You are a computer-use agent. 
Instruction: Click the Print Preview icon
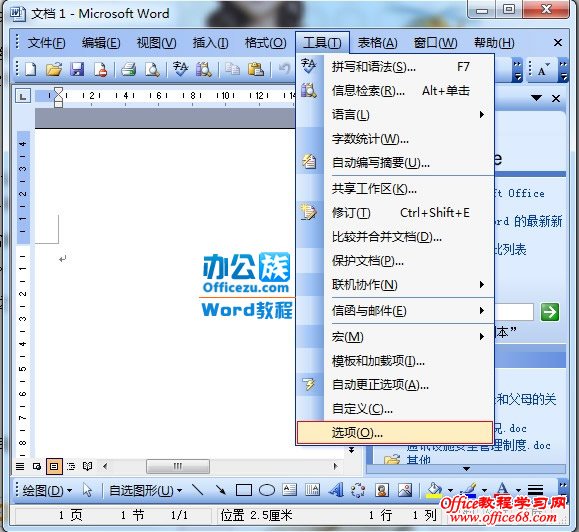click(x=152, y=69)
